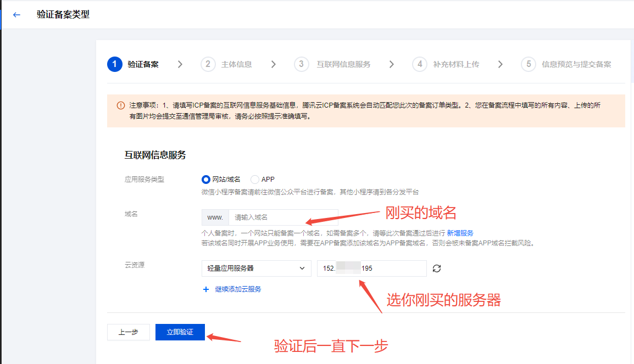The width and height of the screenshot is (634, 364).
Task: Click step 3 互联网信息服务
Action: [x=332, y=64]
